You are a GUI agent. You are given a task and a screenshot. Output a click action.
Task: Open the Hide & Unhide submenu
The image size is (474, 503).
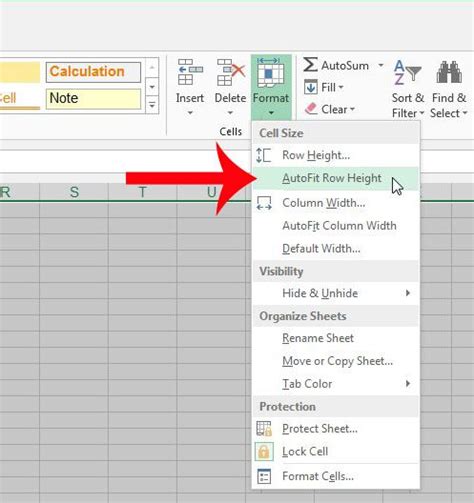pos(335,293)
